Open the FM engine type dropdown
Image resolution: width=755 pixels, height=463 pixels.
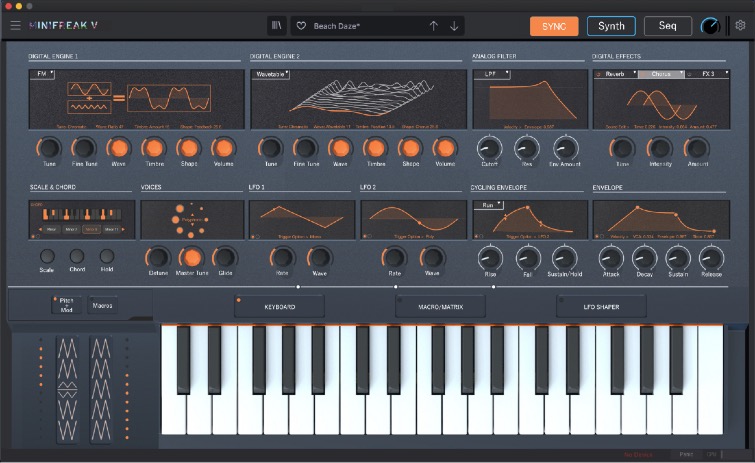pos(42,74)
